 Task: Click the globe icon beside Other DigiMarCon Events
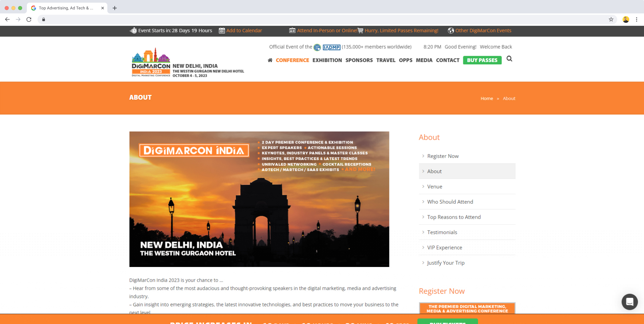(451, 31)
